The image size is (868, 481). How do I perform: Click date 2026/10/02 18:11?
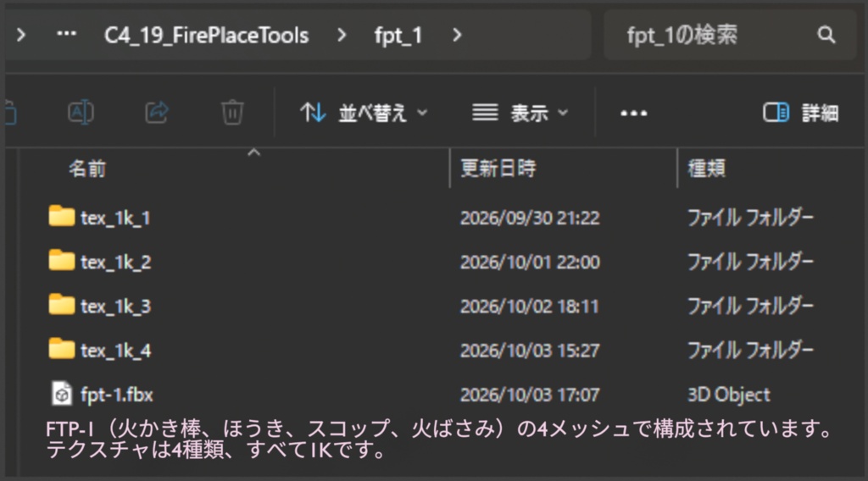point(530,307)
